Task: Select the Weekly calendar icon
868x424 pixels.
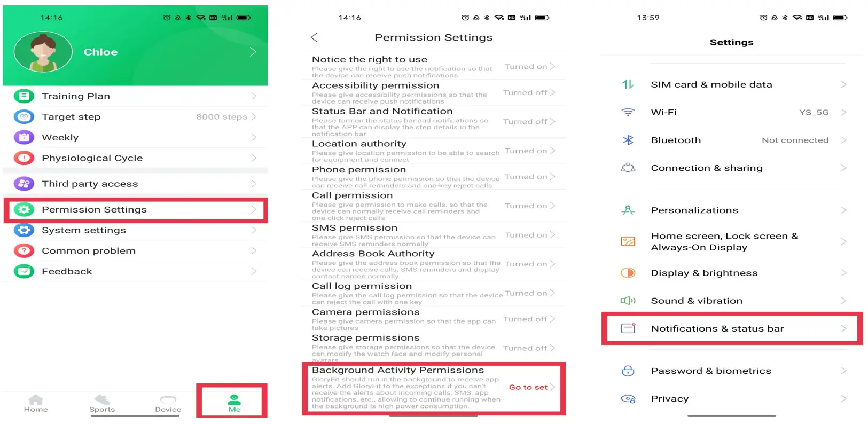Action: click(24, 137)
